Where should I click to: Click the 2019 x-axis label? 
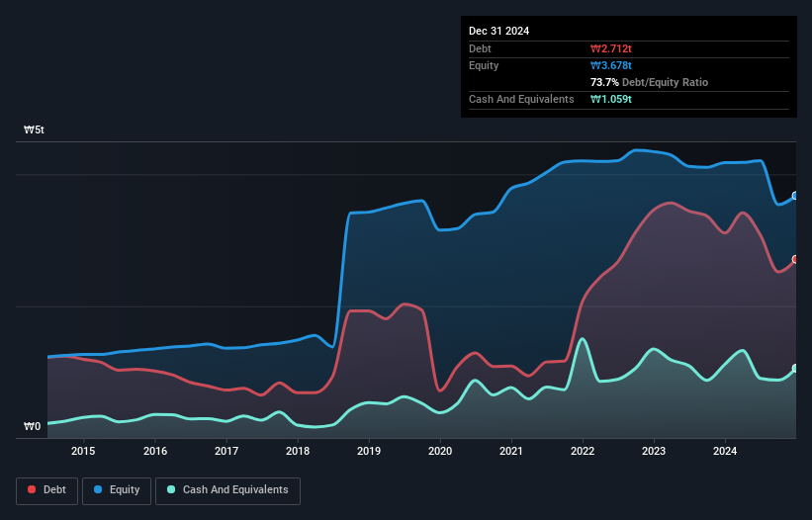point(369,451)
